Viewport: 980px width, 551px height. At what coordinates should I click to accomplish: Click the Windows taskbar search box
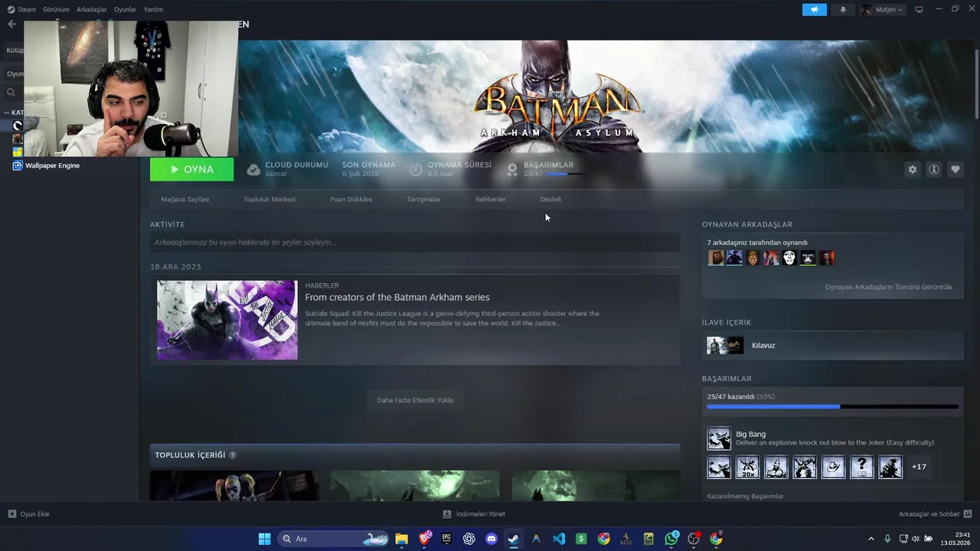(333, 539)
